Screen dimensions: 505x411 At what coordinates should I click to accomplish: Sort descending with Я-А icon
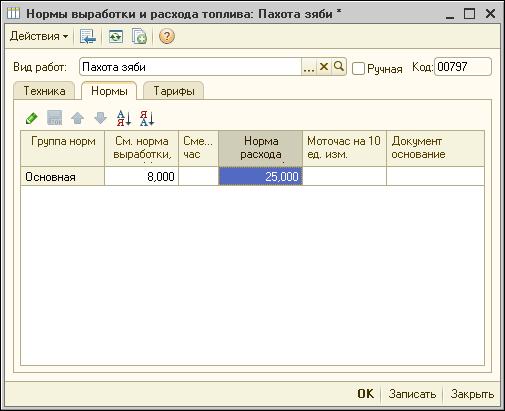[147, 118]
